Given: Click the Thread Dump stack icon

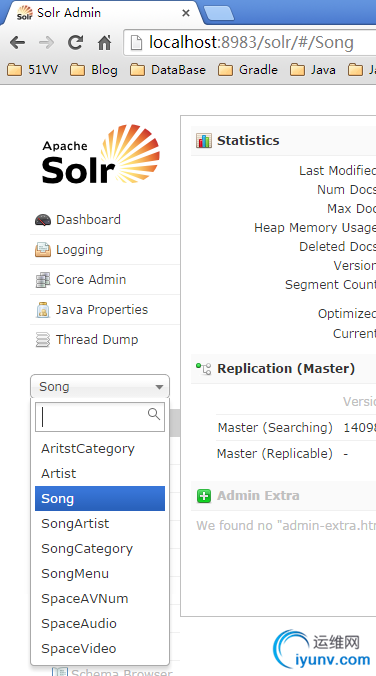Looking at the screenshot, I should [43, 340].
